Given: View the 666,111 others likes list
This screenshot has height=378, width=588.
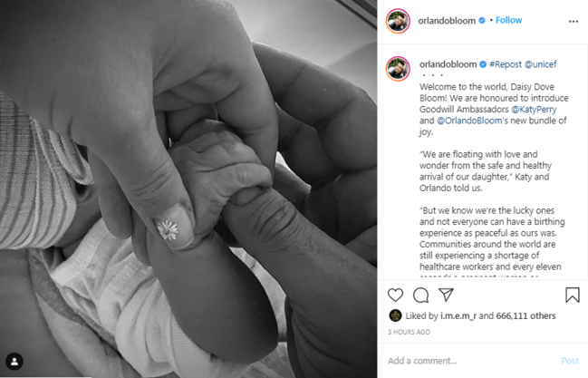Looking at the screenshot, I should click(525, 315).
